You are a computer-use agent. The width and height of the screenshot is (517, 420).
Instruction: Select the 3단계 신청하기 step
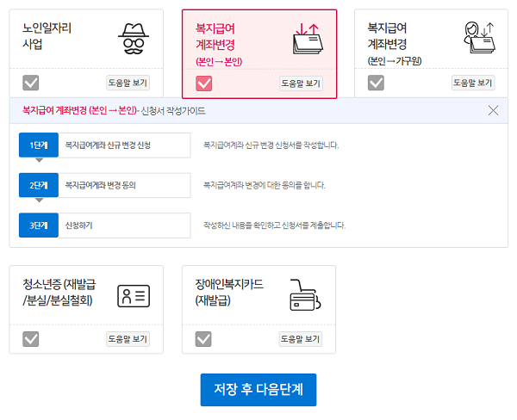point(104,225)
